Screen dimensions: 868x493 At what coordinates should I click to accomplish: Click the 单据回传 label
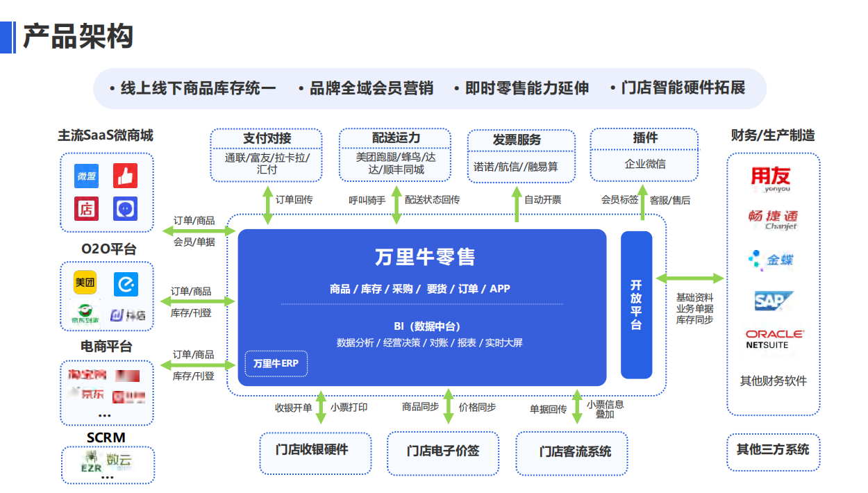pyautogui.click(x=549, y=410)
